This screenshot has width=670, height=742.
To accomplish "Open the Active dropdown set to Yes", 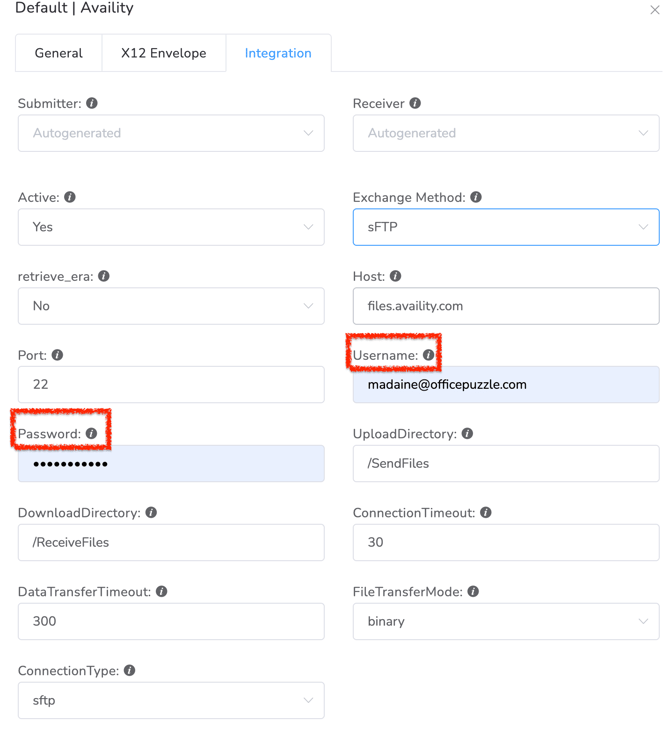I will (x=171, y=227).
